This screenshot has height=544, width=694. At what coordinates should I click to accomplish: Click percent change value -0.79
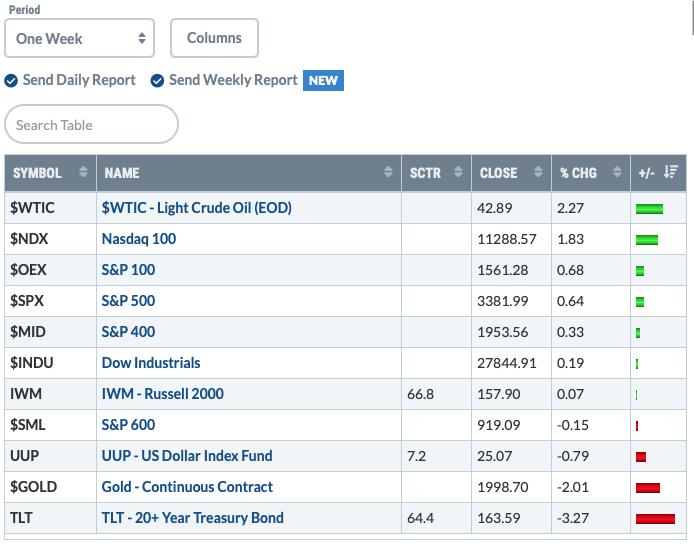[572, 456]
